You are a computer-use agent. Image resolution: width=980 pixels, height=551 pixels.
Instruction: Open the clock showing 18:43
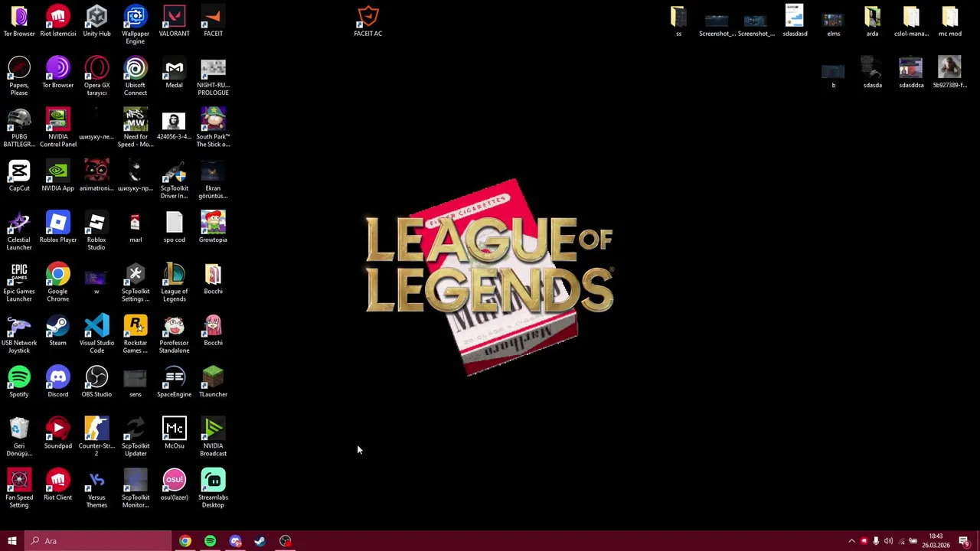pos(936,541)
